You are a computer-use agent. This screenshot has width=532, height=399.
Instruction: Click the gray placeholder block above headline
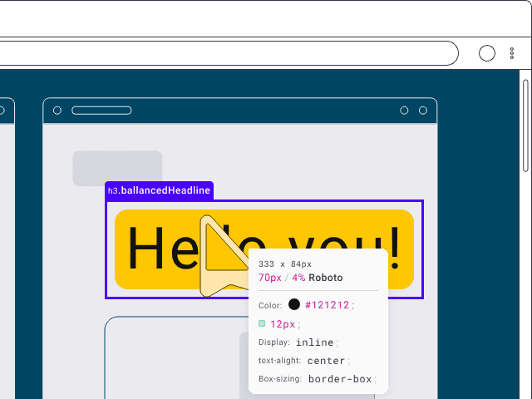pyautogui.click(x=117, y=168)
